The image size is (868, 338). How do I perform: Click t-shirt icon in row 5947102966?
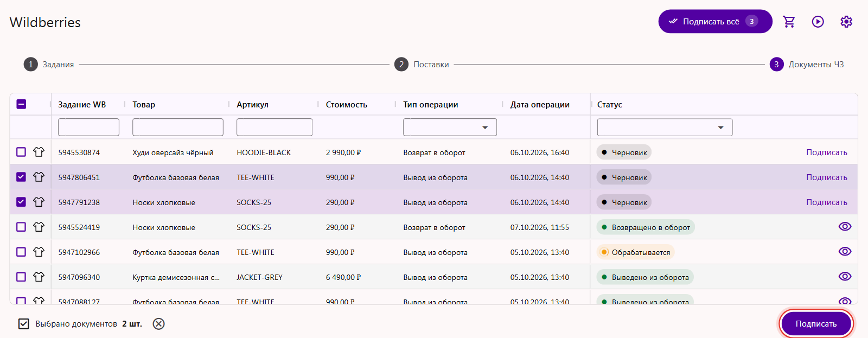point(39,252)
